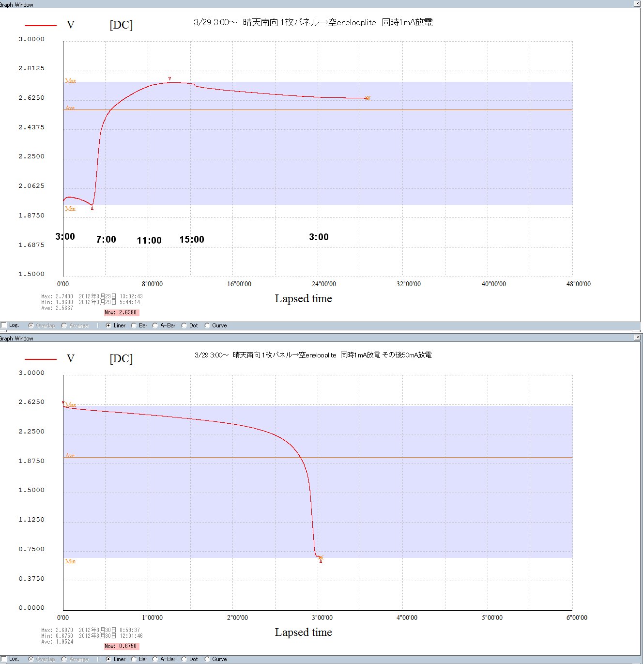Select Curve display mode in the lower graph
This screenshot has height=664, width=644.
(x=207, y=660)
